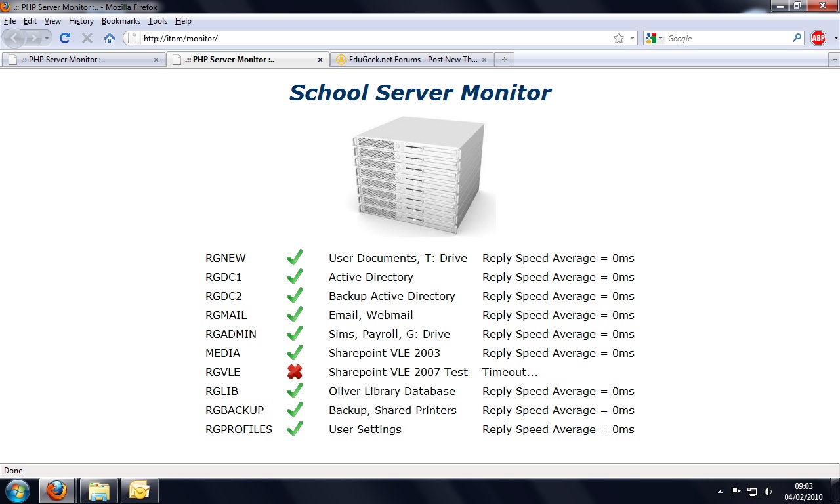Open the volume control in the system tray

pyautogui.click(x=768, y=490)
